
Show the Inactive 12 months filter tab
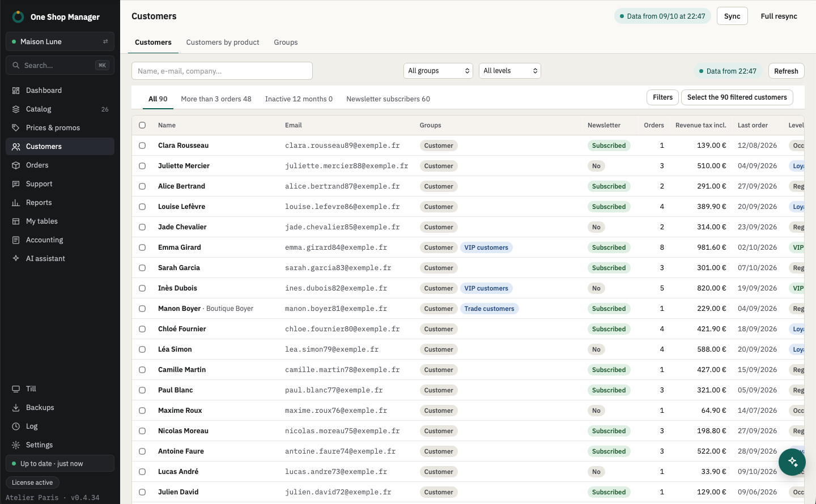(x=299, y=99)
